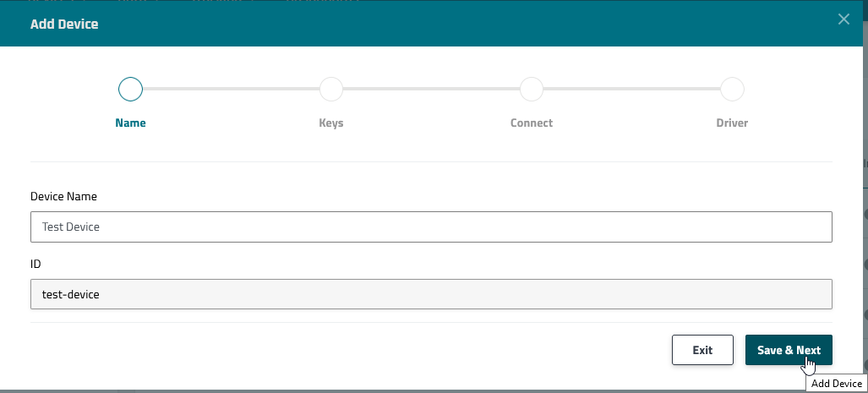Click progress line between Connect and Driver
868x393 pixels.
tap(631, 88)
